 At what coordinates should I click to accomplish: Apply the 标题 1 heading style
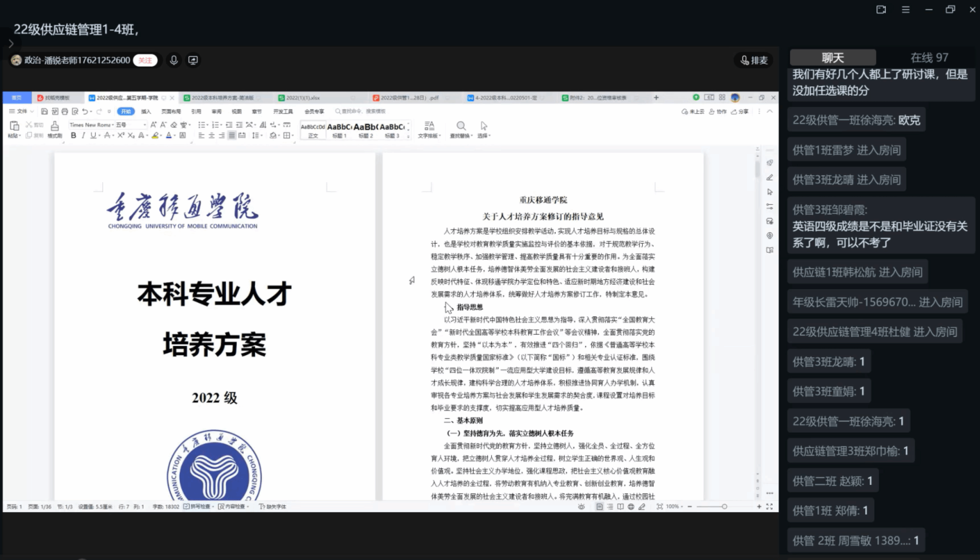pos(339,130)
